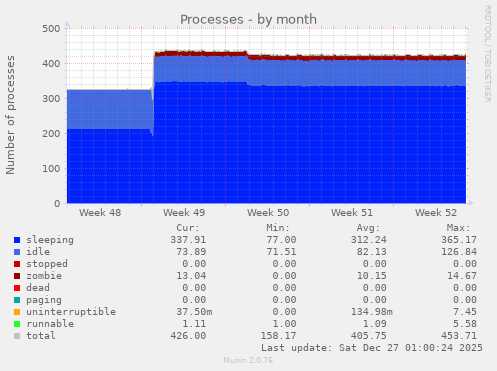Click the 'Week 50' axis label
The width and height of the screenshot is (497, 371).
(x=268, y=213)
